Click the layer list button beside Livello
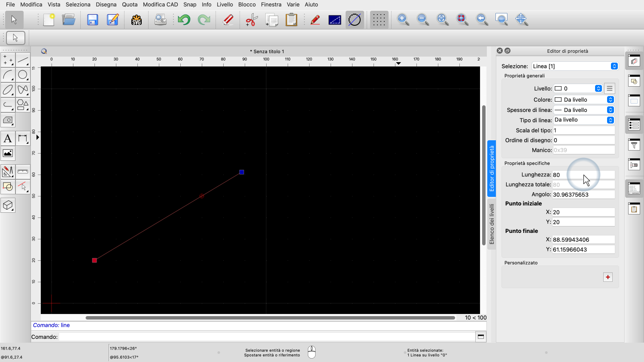Viewport: 644px width, 362px height. point(609,88)
